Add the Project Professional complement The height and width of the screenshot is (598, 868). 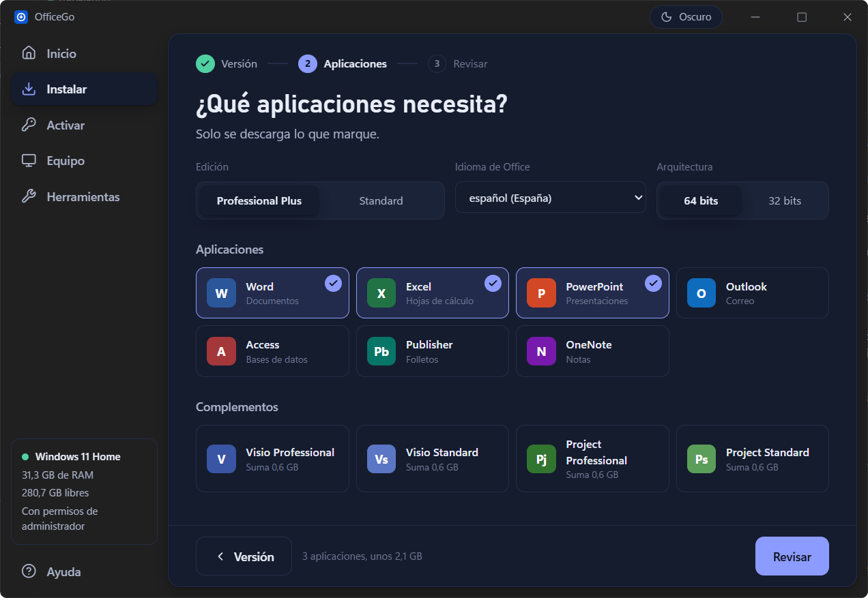(x=592, y=459)
